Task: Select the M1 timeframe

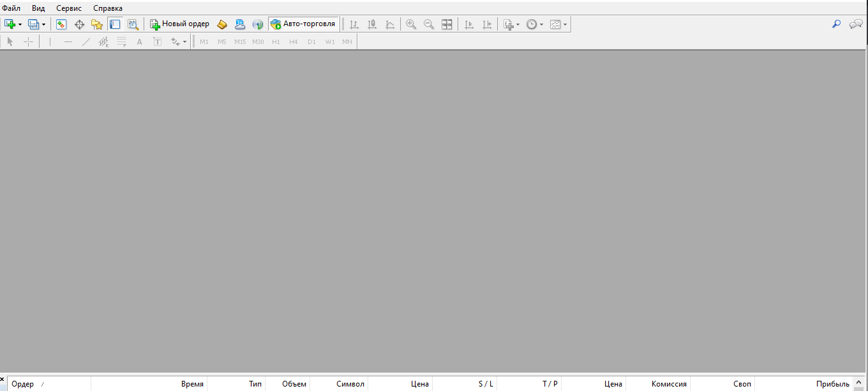Action: pyautogui.click(x=204, y=42)
